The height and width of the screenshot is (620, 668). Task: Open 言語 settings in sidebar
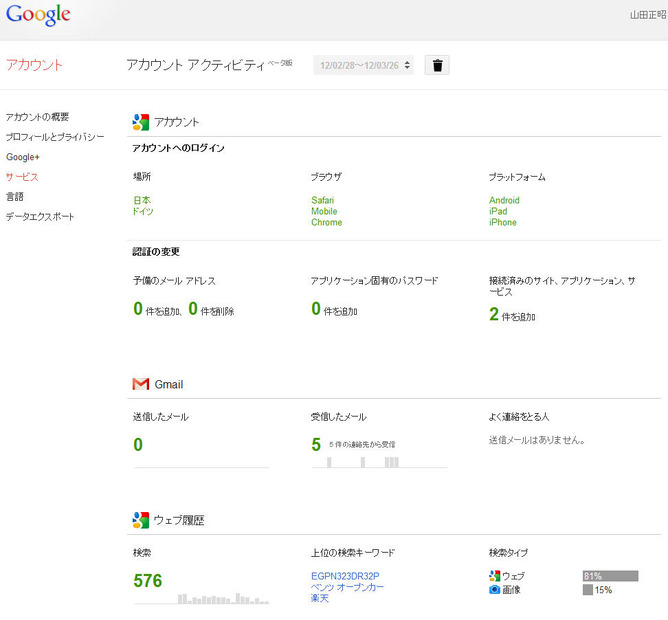tap(14, 196)
